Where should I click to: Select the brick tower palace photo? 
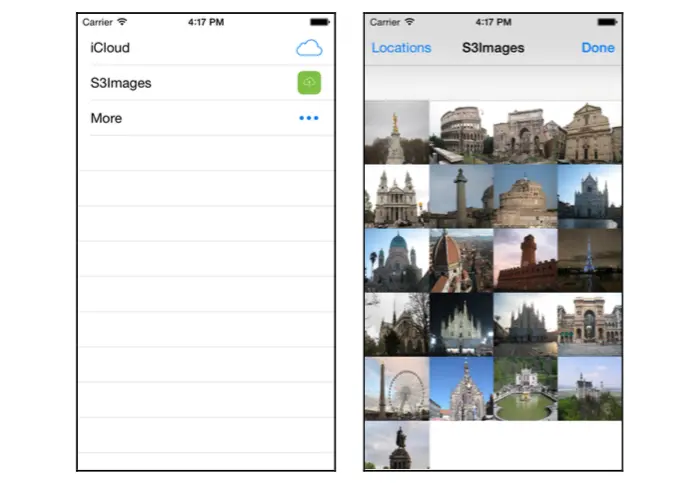point(525,260)
